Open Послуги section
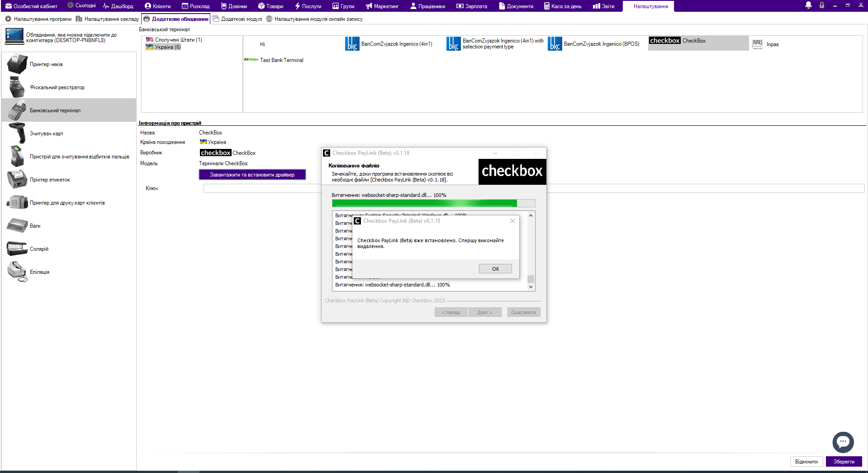Screen dimensions: 868x473 coord(308,6)
